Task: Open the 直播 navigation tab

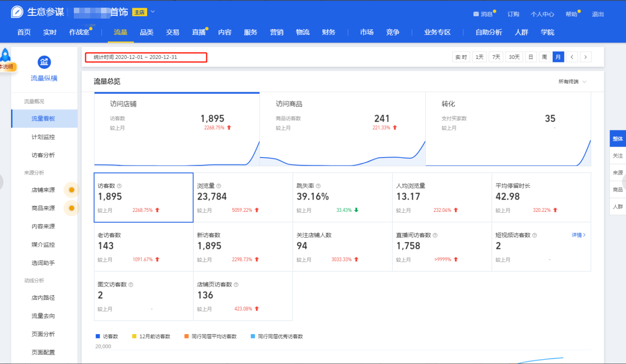Action: [x=198, y=32]
